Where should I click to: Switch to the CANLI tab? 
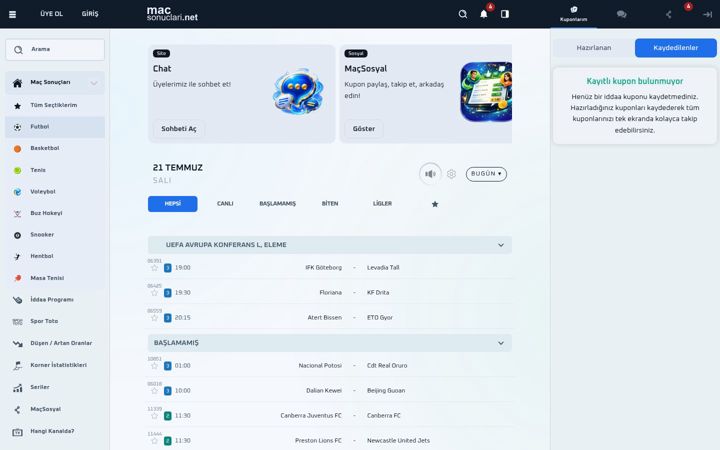click(225, 204)
